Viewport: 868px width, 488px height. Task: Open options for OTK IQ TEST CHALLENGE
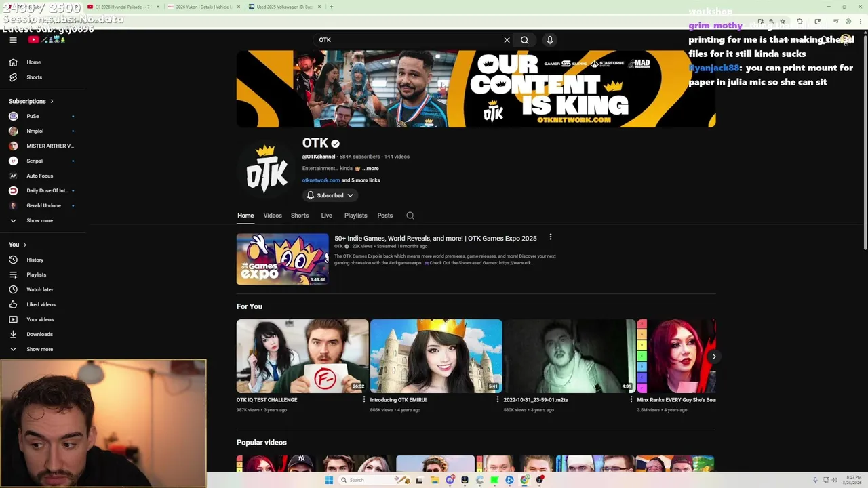[x=364, y=400]
